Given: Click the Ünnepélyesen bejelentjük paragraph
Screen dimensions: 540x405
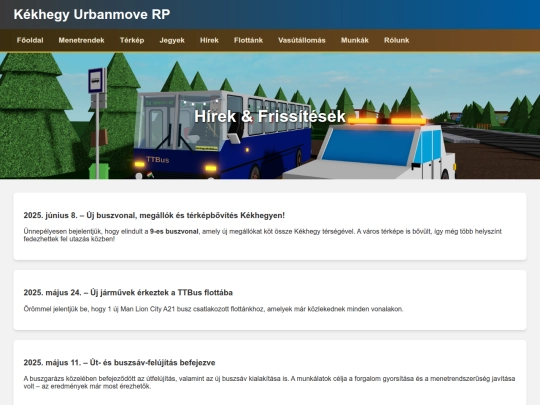Looking at the screenshot, I should [x=262, y=235].
